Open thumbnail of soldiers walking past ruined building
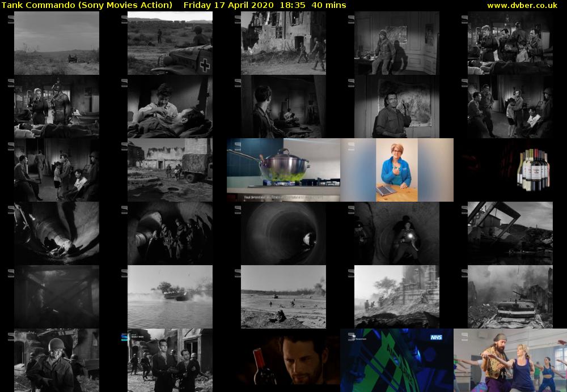 [x=283, y=43]
